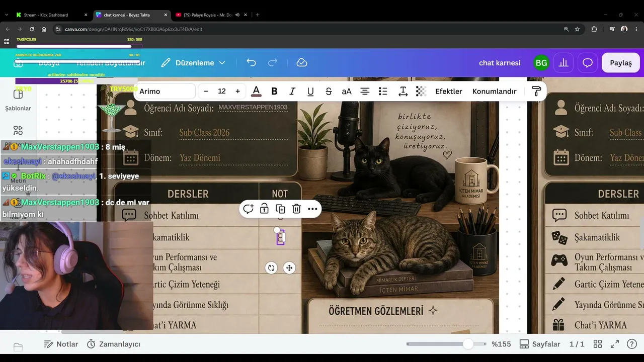Open the Chrome extensions puzzle icon
The image size is (644, 362).
pyautogui.click(x=594, y=29)
